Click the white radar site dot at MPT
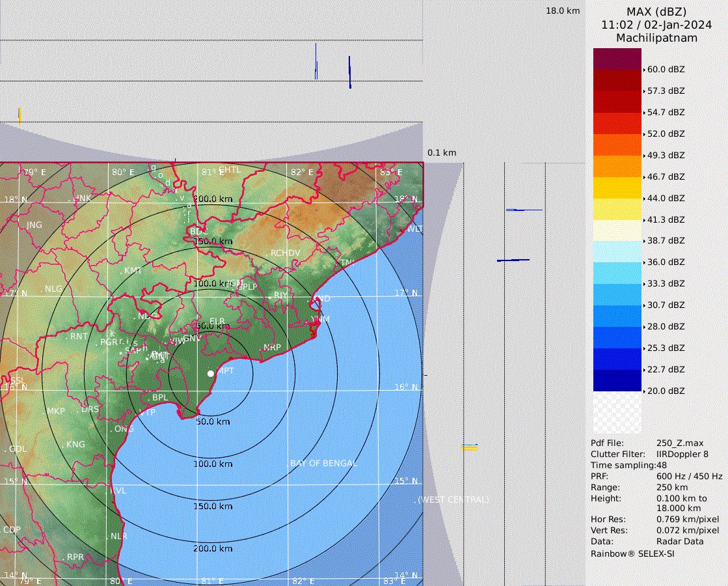The width and height of the screenshot is (728, 586). tap(211, 373)
